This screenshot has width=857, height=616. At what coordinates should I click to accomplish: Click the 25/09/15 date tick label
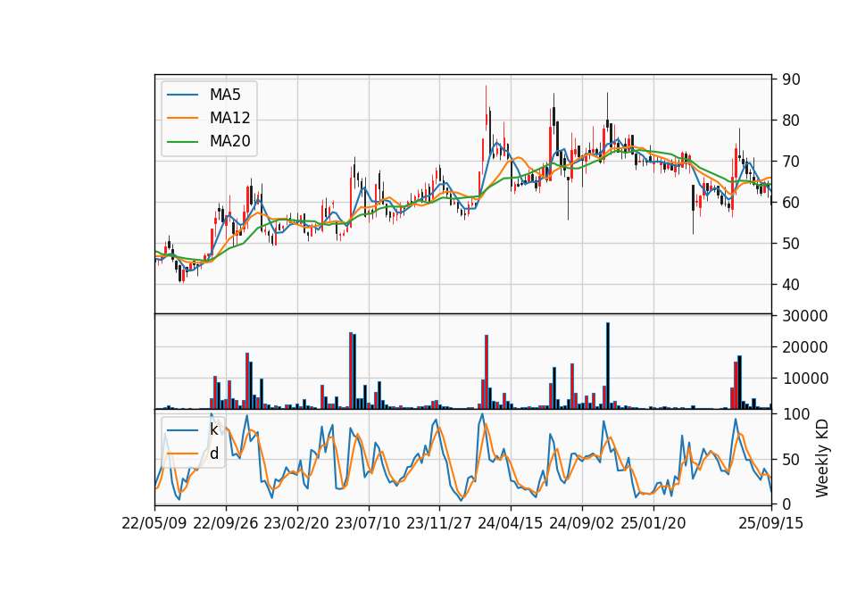tap(771, 523)
